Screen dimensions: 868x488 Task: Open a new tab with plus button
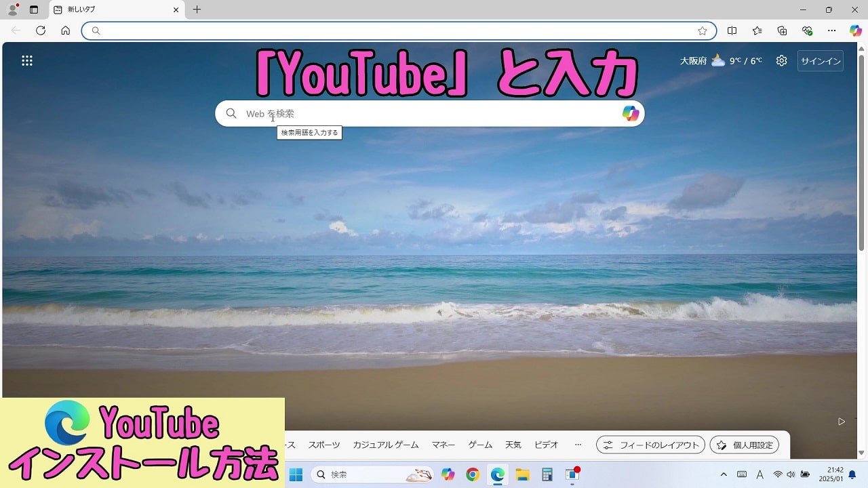[x=197, y=9]
